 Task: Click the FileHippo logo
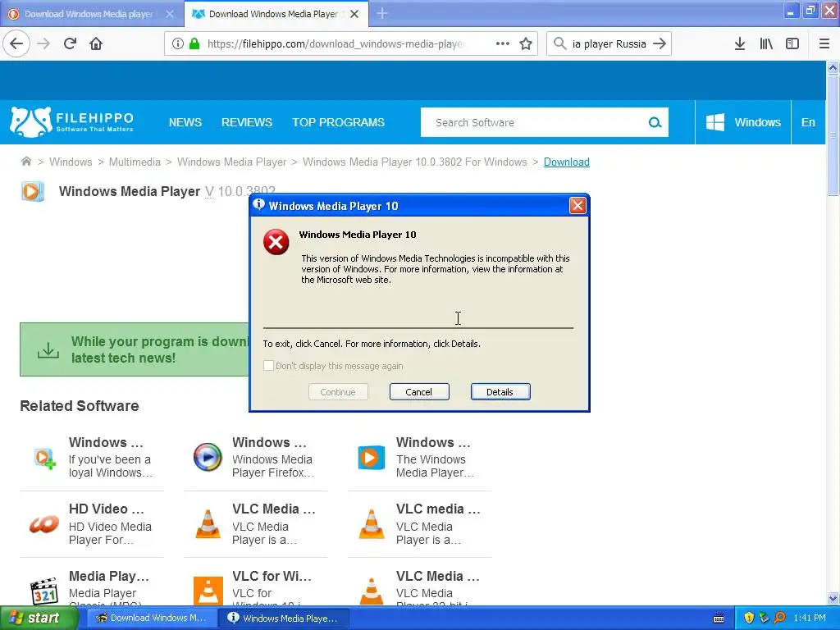point(71,121)
